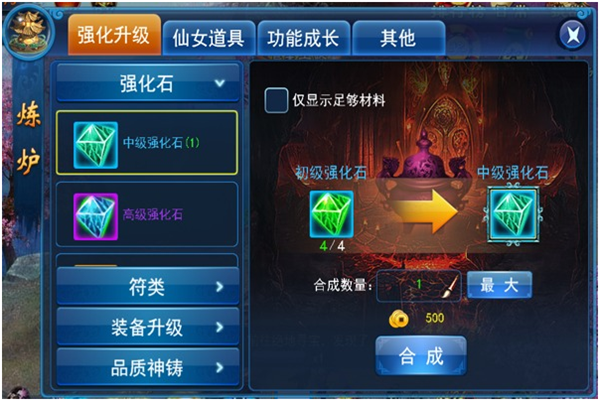Viewport: 600px width, 401px height.
Task: Click the resulting 中级强化石 framed icon
Action: [513, 214]
